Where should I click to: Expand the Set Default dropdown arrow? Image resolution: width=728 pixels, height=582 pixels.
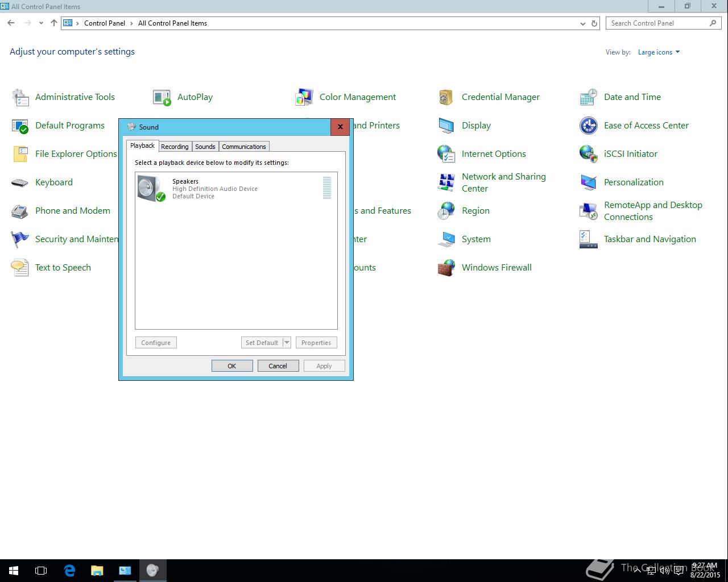pyautogui.click(x=287, y=343)
